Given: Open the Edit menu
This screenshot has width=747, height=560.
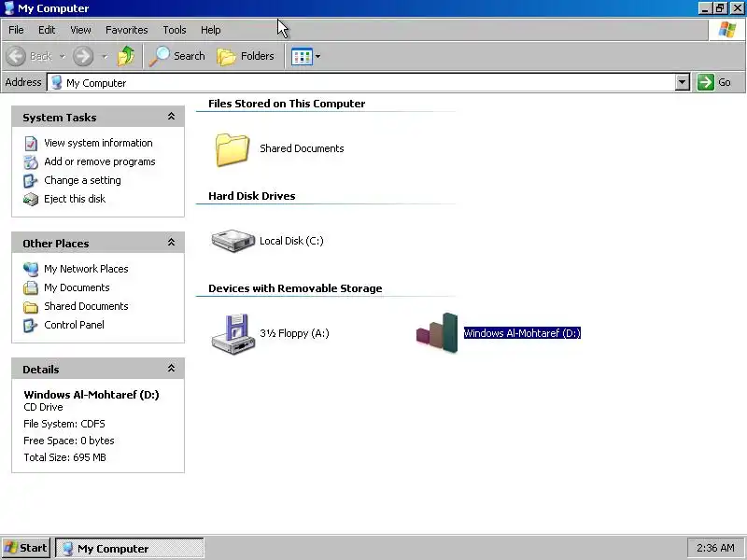Looking at the screenshot, I should (x=47, y=30).
